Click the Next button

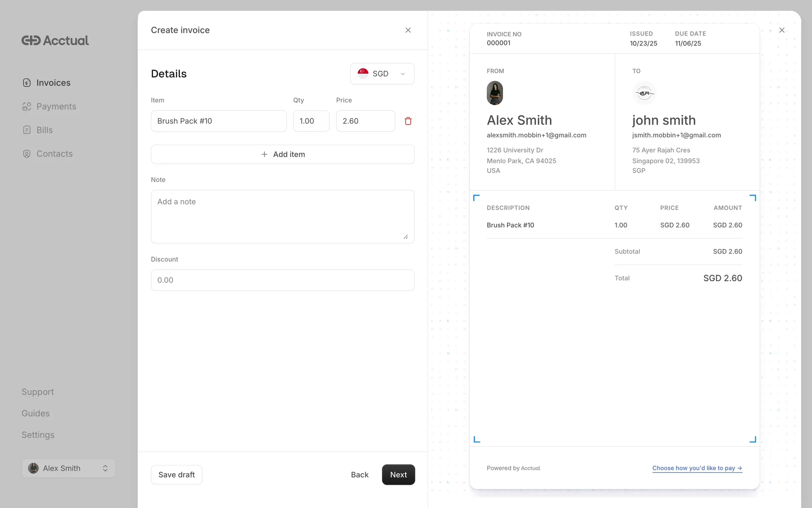398,475
